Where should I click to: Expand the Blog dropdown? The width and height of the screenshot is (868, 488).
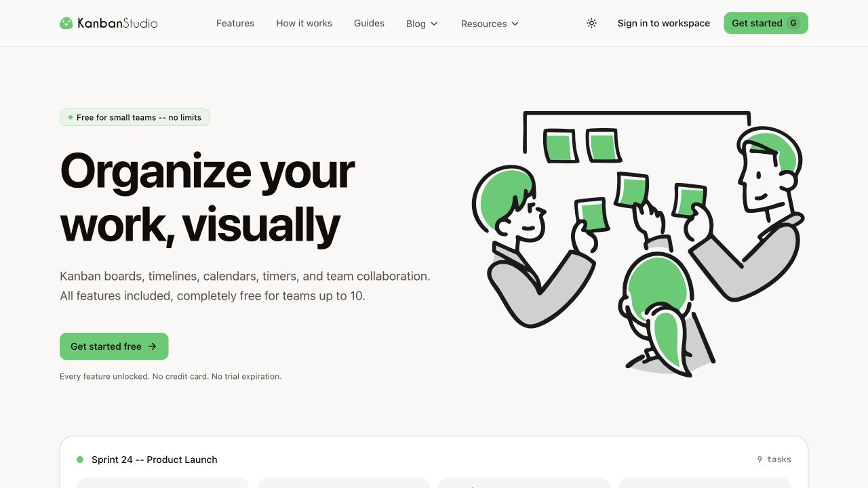pyautogui.click(x=422, y=24)
